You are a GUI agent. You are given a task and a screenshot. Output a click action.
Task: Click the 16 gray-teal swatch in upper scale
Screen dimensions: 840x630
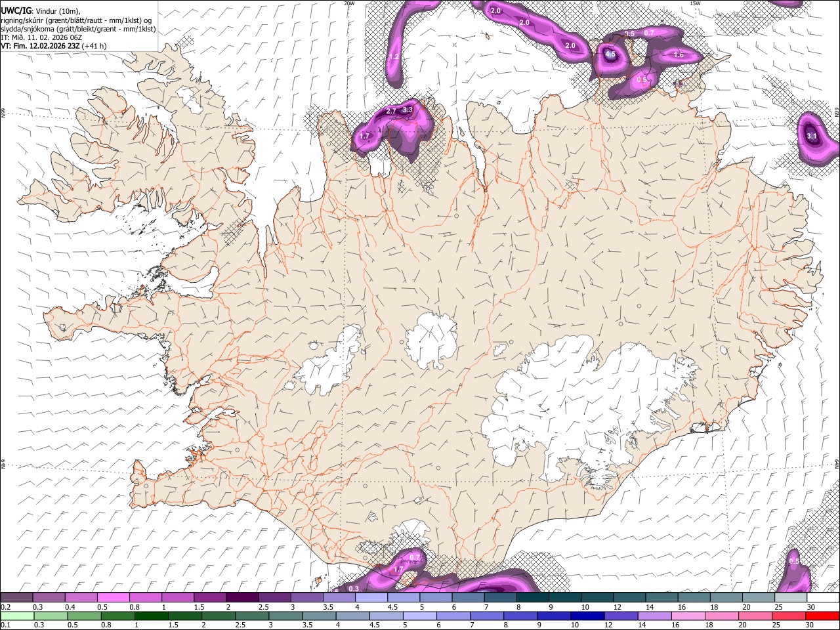pyautogui.click(x=694, y=597)
